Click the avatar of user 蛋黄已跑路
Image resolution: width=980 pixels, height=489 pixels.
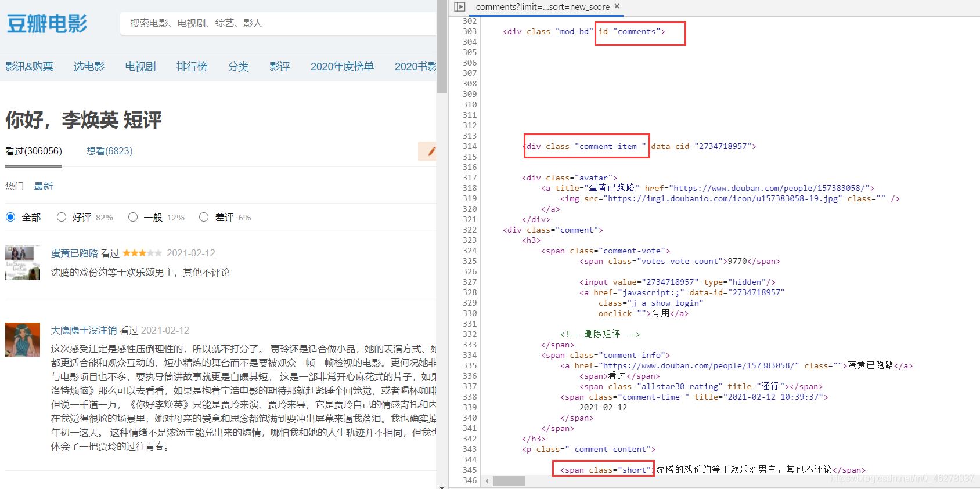click(x=23, y=263)
